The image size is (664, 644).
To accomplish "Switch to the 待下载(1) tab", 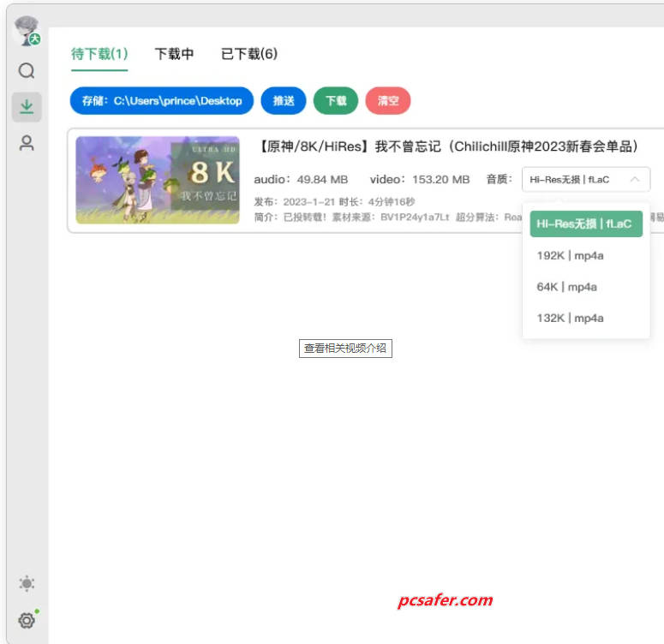I will (99, 54).
